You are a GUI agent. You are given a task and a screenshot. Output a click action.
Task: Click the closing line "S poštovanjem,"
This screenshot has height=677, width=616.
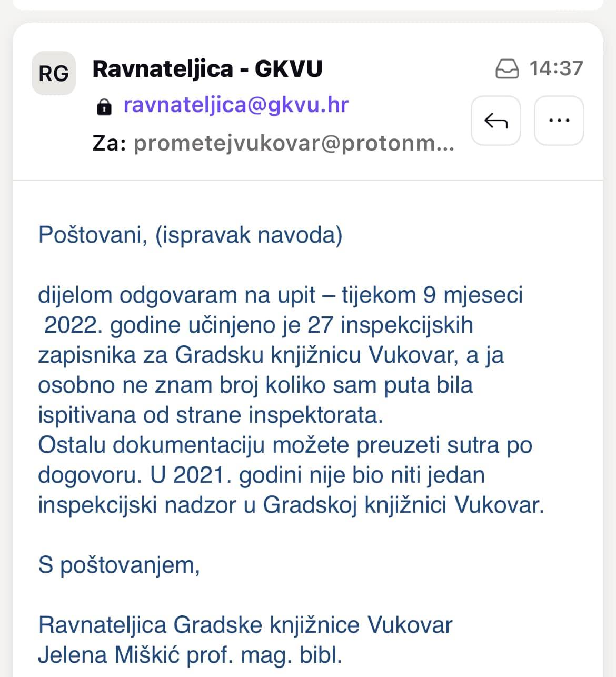pyautogui.click(x=119, y=565)
